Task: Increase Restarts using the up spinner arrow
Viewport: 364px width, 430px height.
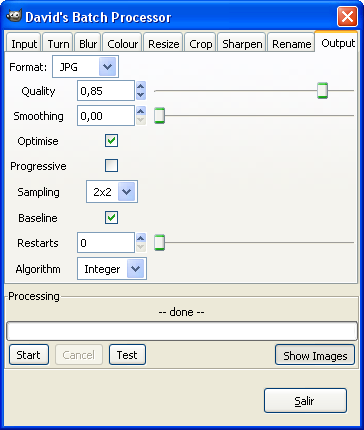Action: tap(141, 238)
